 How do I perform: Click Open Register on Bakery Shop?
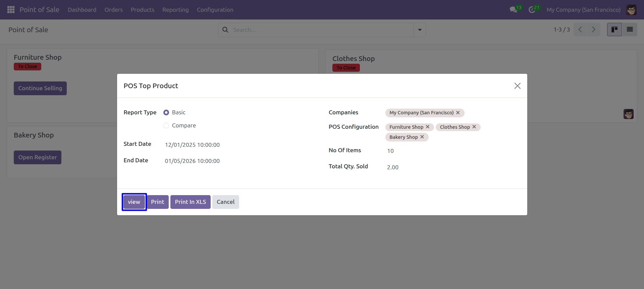(38, 157)
